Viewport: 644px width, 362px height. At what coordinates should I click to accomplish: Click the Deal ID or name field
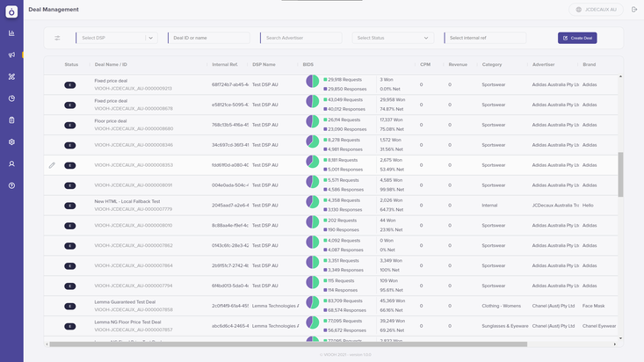click(x=208, y=38)
